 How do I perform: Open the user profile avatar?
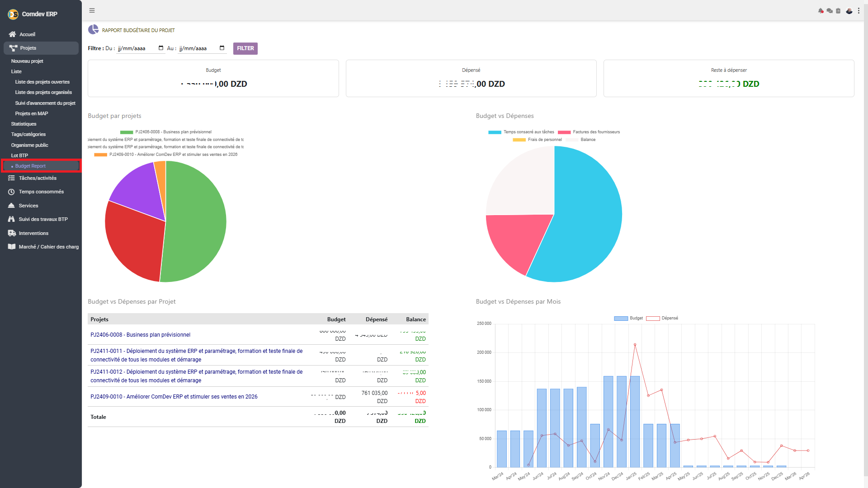click(849, 11)
